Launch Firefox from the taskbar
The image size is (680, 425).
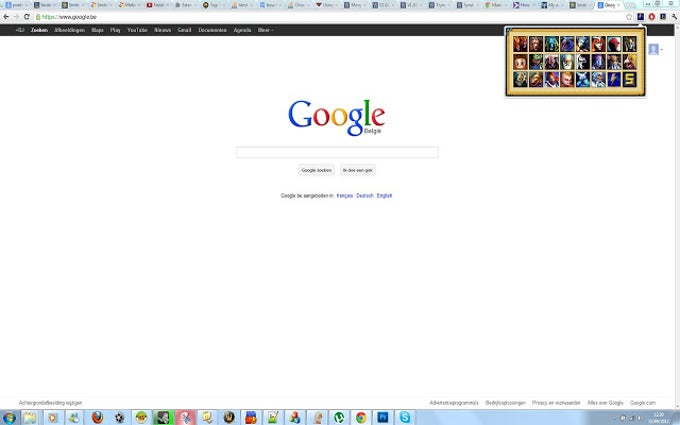point(98,418)
